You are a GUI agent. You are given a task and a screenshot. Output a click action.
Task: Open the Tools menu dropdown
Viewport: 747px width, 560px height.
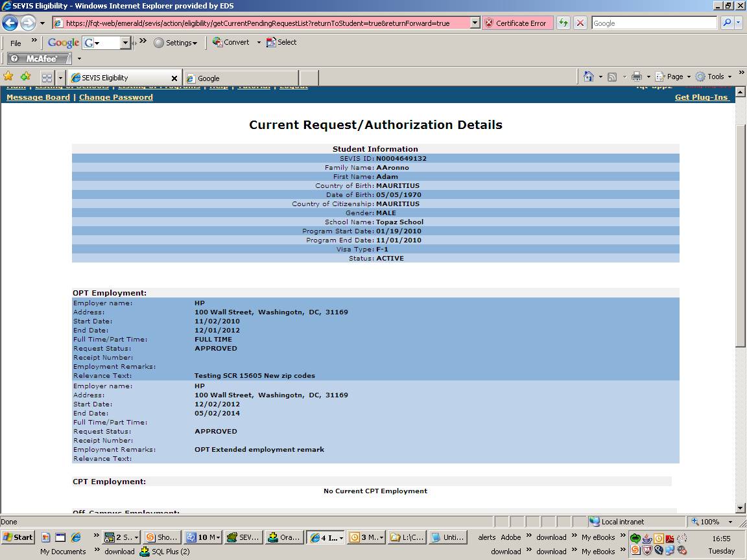(x=715, y=76)
